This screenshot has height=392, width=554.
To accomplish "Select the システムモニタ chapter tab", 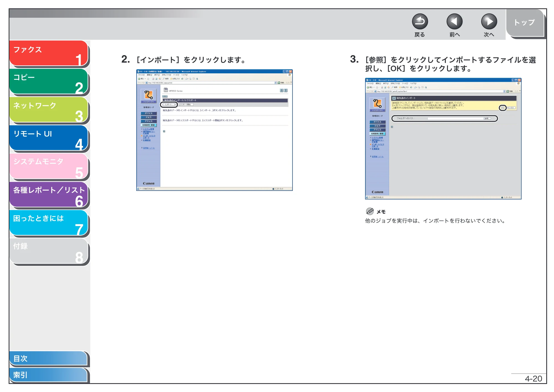I will pos(49,166).
